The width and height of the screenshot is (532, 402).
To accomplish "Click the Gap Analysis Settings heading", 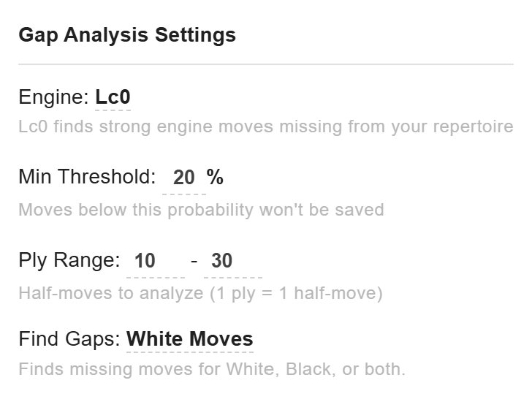I will click(127, 35).
